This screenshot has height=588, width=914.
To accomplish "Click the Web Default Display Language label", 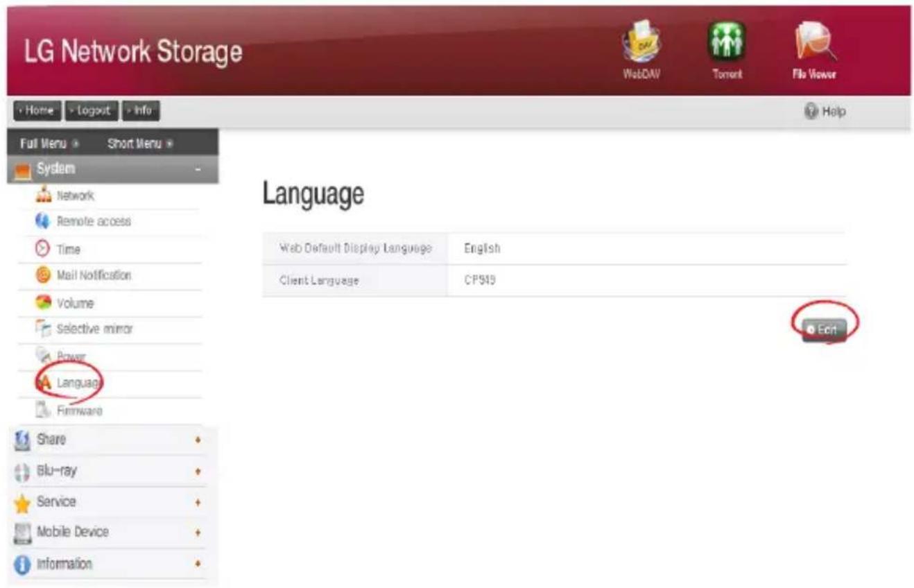I will [355, 248].
